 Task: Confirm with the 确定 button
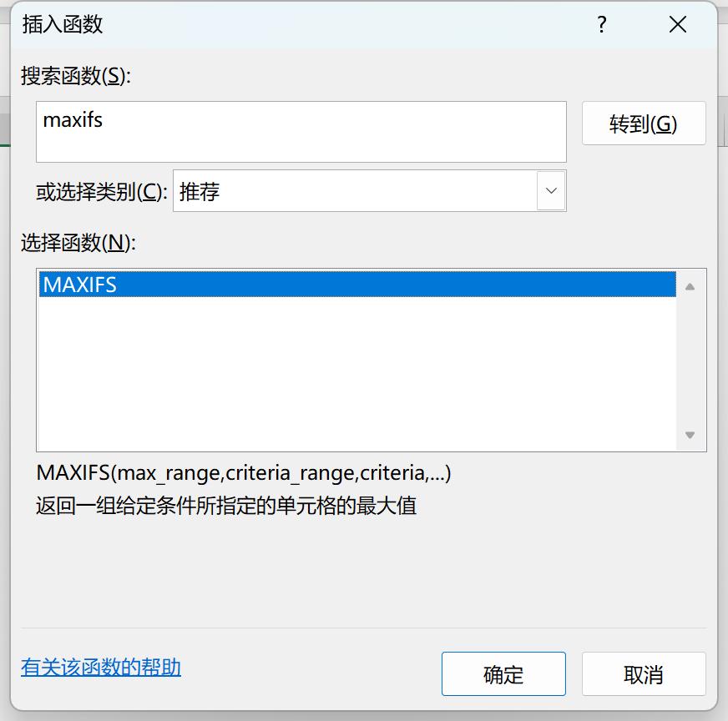pos(503,673)
